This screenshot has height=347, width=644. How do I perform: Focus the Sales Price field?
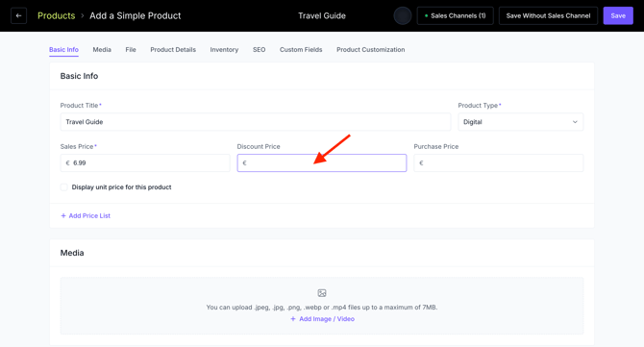pyautogui.click(x=145, y=163)
